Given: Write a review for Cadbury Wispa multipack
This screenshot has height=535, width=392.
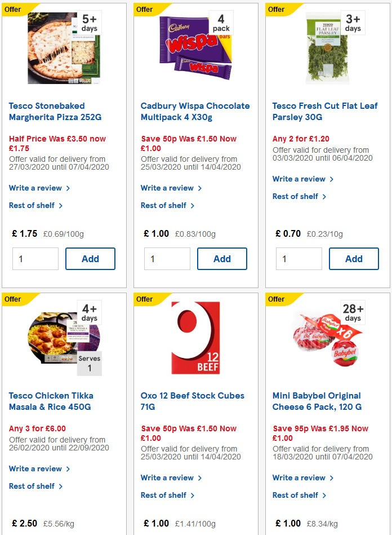Looking at the screenshot, I should [x=167, y=187].
